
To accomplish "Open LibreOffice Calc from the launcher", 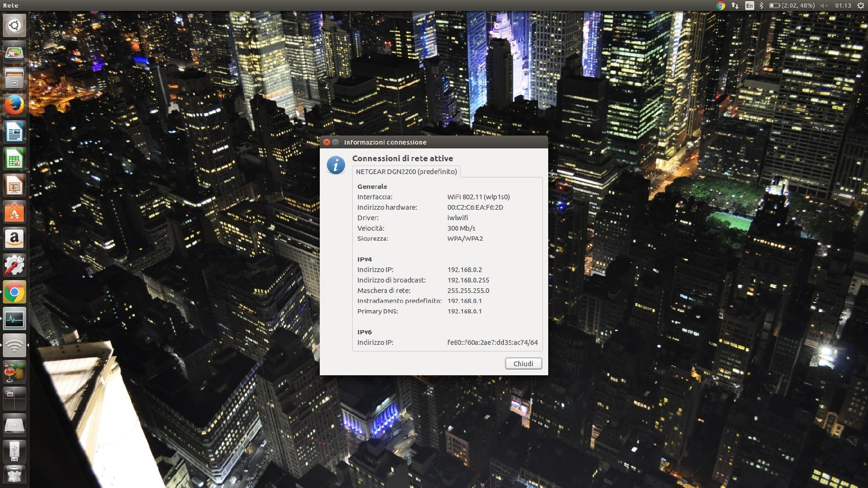I will (x=14, y=158).
